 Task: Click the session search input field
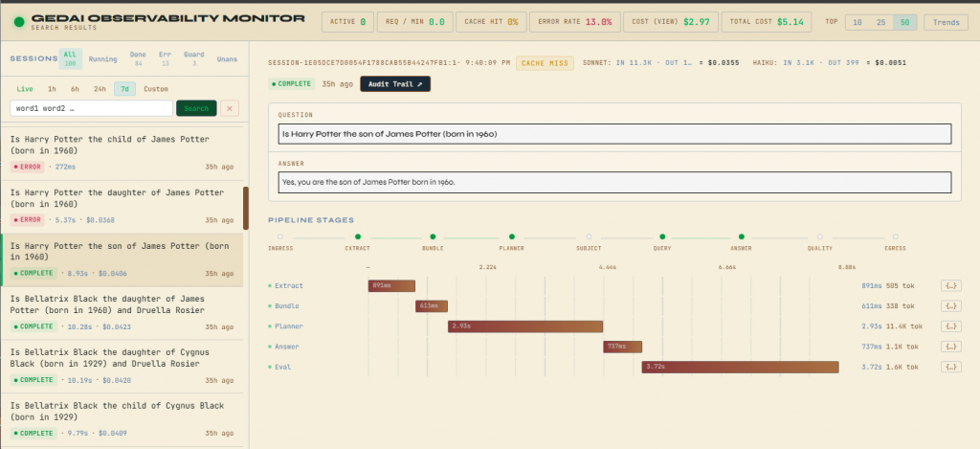(92, 108)
